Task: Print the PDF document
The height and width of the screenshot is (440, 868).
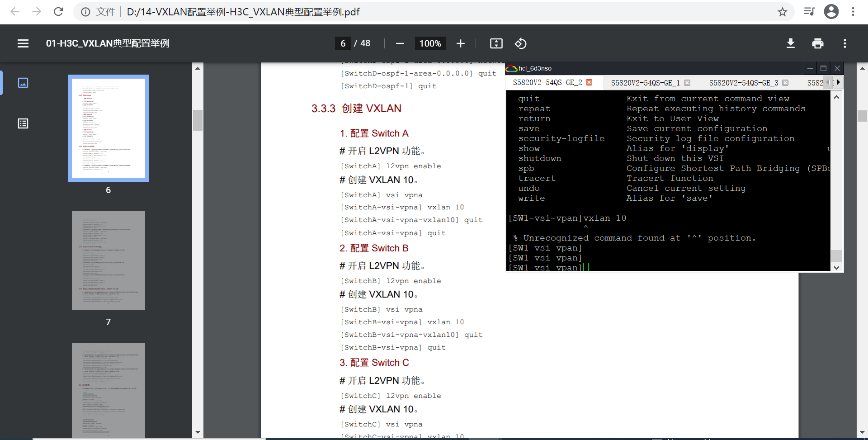Action: click(x=817, y=43)
